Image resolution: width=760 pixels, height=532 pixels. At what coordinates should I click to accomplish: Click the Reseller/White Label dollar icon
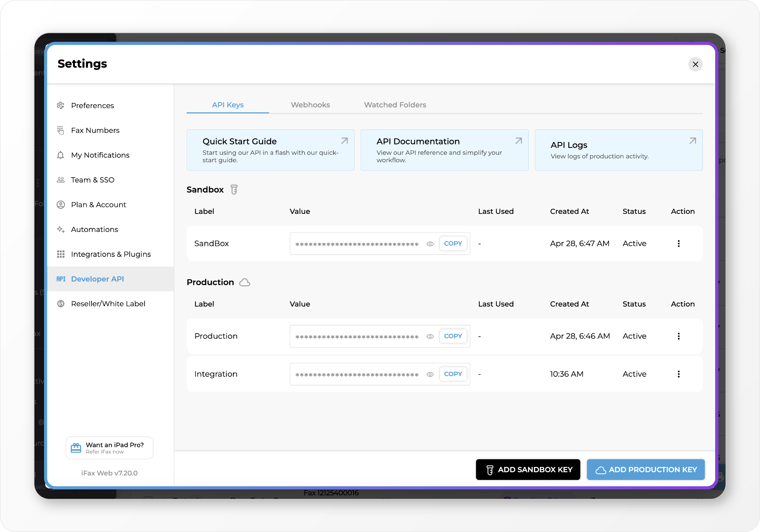tap(61, 304)
